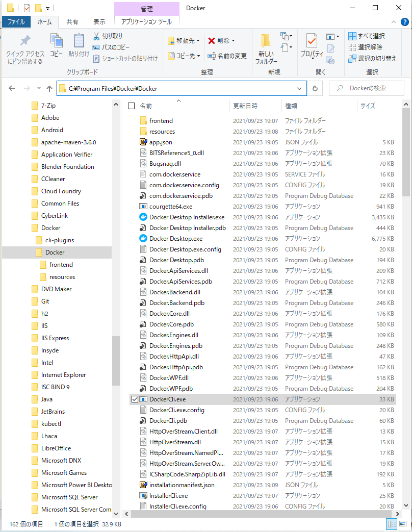
Task: Click Copy path (パスのコピー)
Action: pyautogui.click(x=111, y=47)
